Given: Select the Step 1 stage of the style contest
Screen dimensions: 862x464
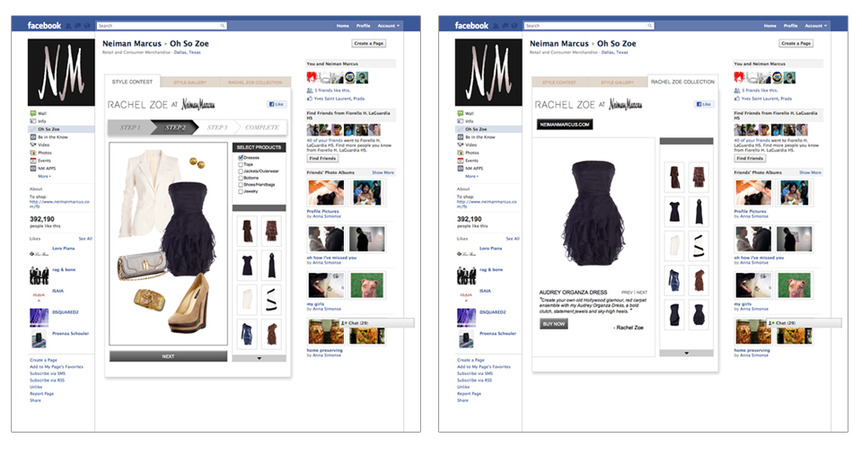Looking at the screenshot, I should coord(131,127).
